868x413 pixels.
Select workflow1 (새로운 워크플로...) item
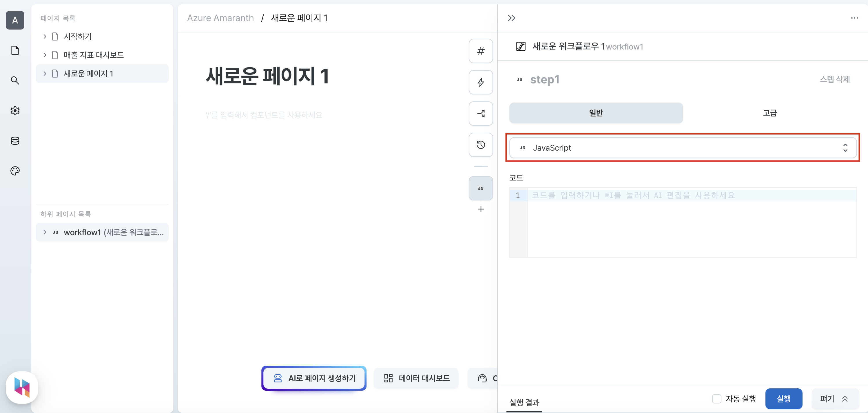pos(102,233)
